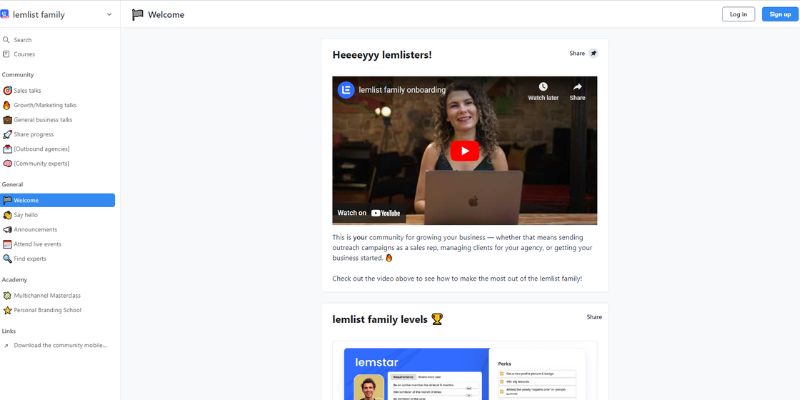Image resolution: width=800 pixels, height=400 pixels.
Task: Open the lemlist family onboarding video title
Action: pos(402,90)
